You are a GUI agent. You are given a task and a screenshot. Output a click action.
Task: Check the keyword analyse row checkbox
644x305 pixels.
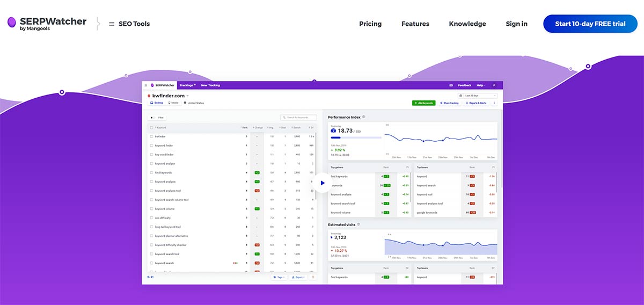[151, 164]
